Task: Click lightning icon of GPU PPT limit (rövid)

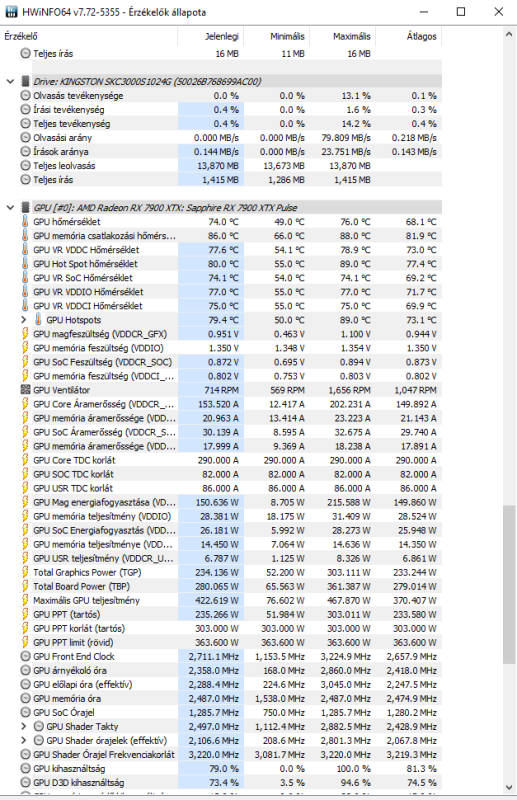Action: click(x=25, y=642)
